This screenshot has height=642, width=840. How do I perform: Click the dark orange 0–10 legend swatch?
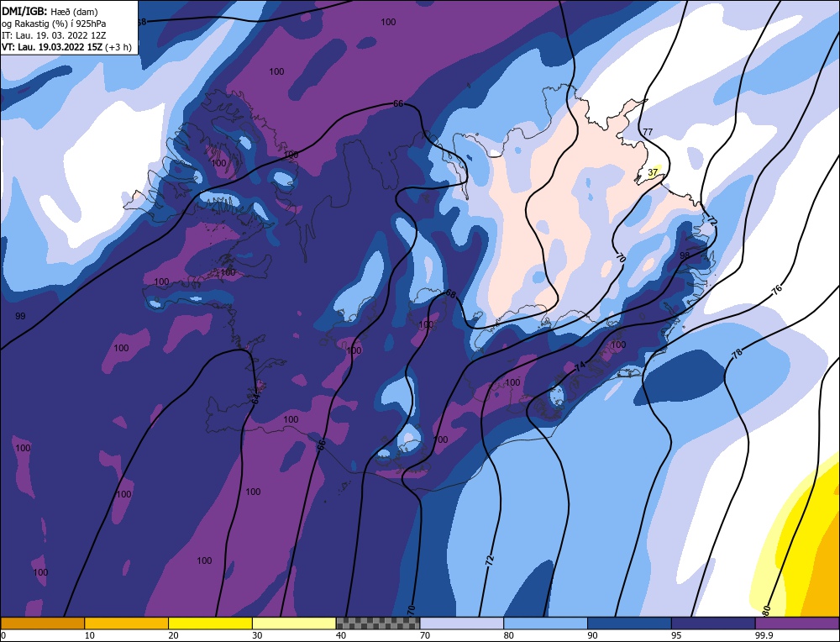[x=42, y=624]
